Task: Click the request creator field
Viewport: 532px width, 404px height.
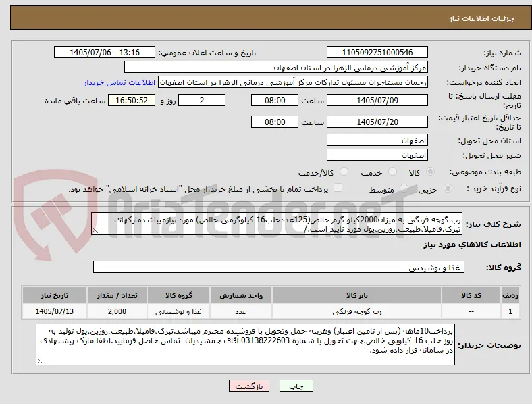Action: [x=293, y=82]
